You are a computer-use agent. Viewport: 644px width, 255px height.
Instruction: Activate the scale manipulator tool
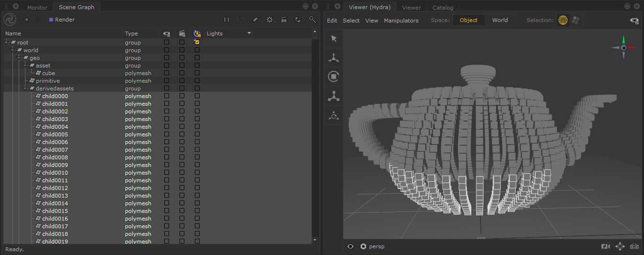[334, 96]
